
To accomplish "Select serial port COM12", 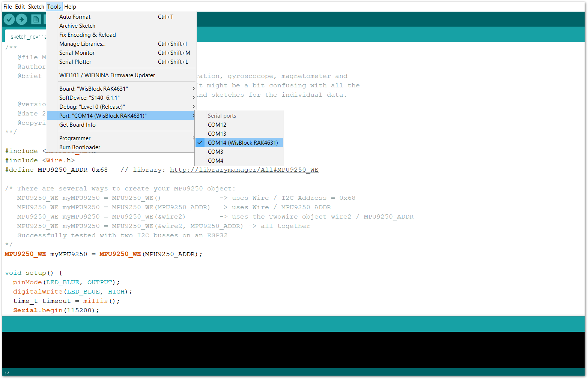I will [x=239, y=125].
